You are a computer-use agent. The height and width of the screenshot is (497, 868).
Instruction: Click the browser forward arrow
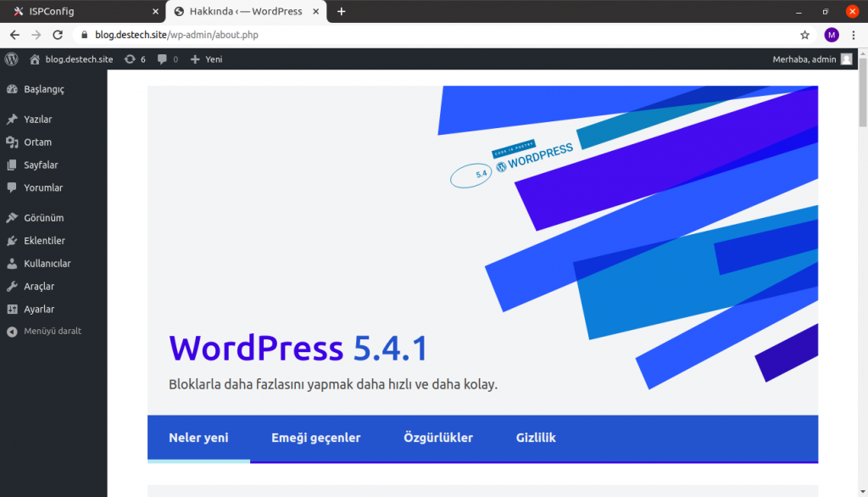[x=36, y=35]
